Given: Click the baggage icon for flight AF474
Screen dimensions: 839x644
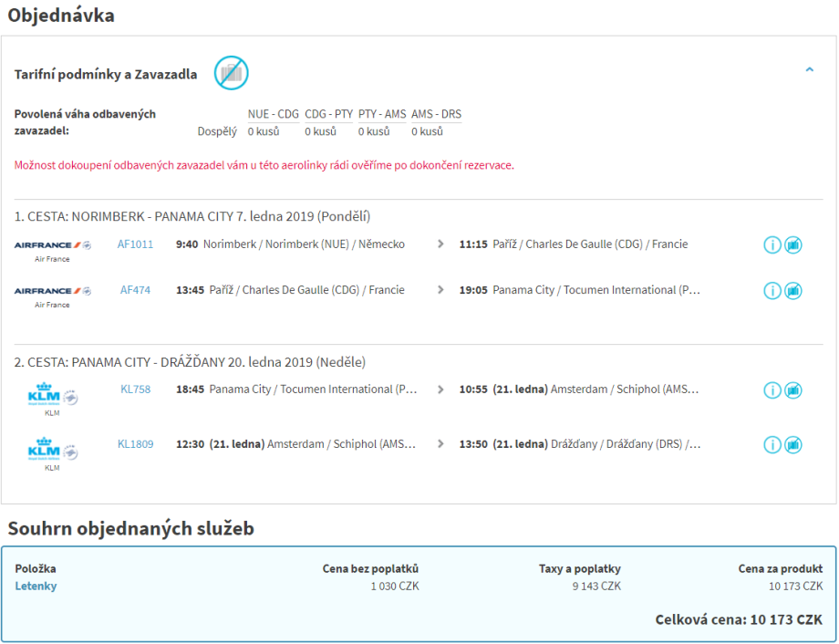Looking at the screenshot, I should pos(793,291).
